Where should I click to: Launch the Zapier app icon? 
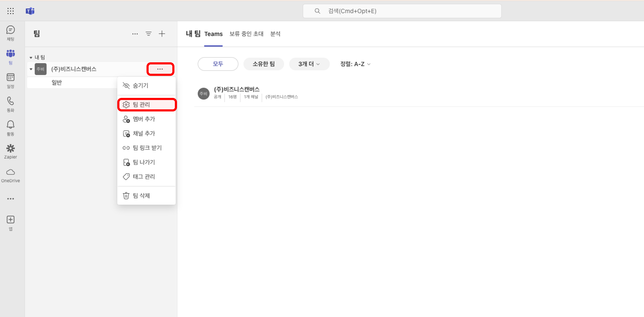tap(10, 149)
